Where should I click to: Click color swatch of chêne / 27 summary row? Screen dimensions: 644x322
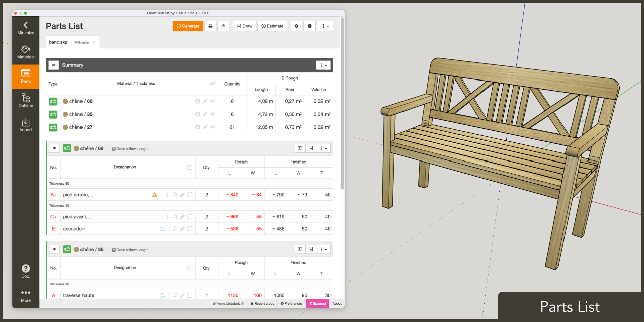tap(65, 127)
